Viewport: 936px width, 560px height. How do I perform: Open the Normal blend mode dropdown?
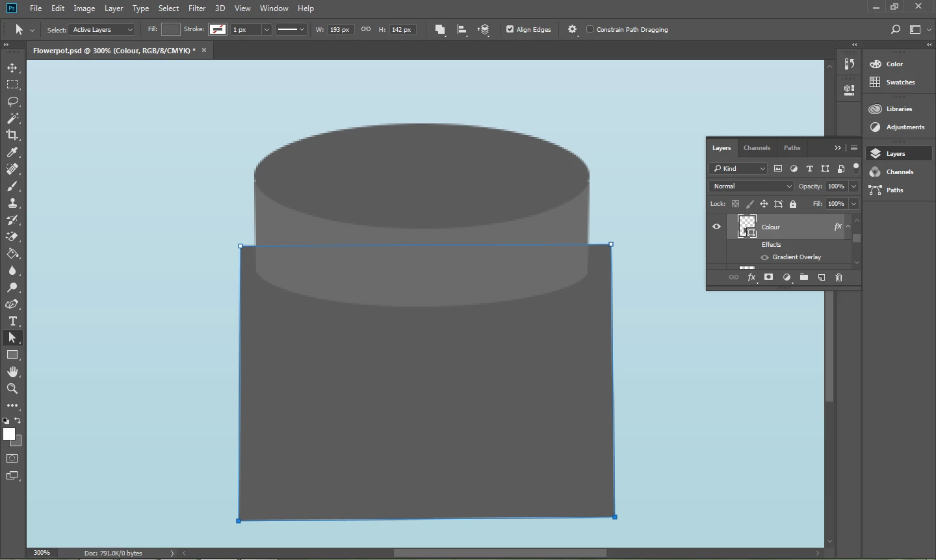pos(751,186)
